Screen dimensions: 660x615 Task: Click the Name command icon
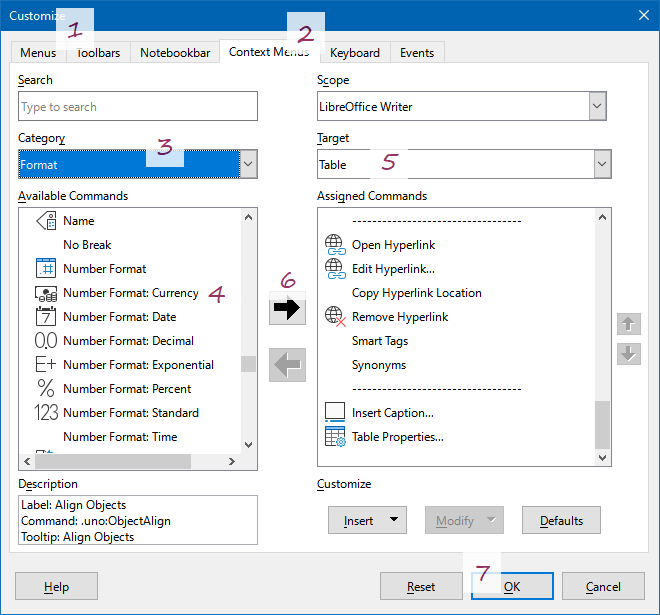[x=46, y=221]
